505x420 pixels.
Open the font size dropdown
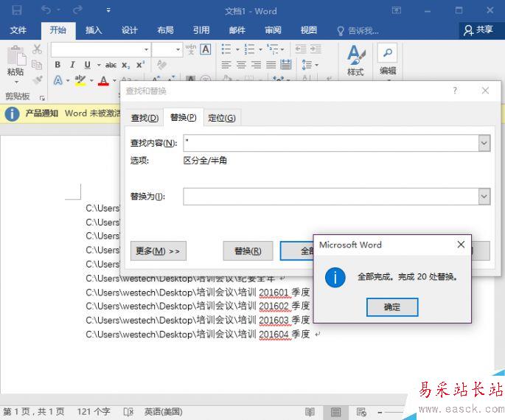click(178, 49)
